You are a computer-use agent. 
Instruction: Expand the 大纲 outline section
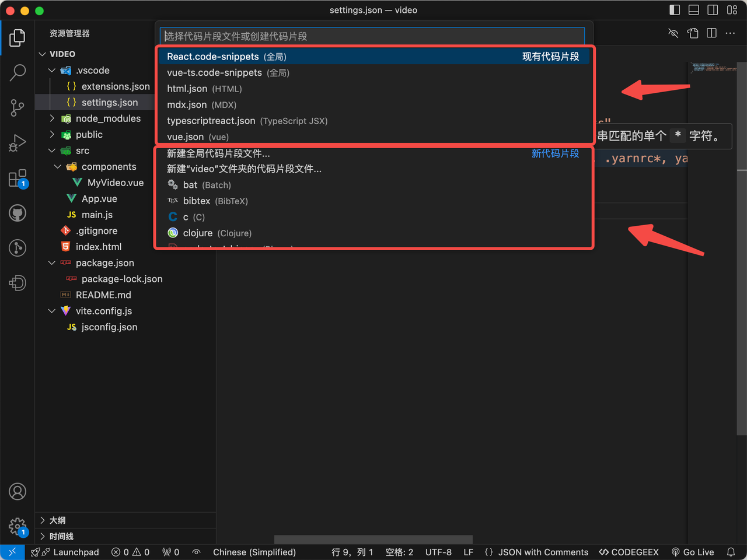pos(57,520)
